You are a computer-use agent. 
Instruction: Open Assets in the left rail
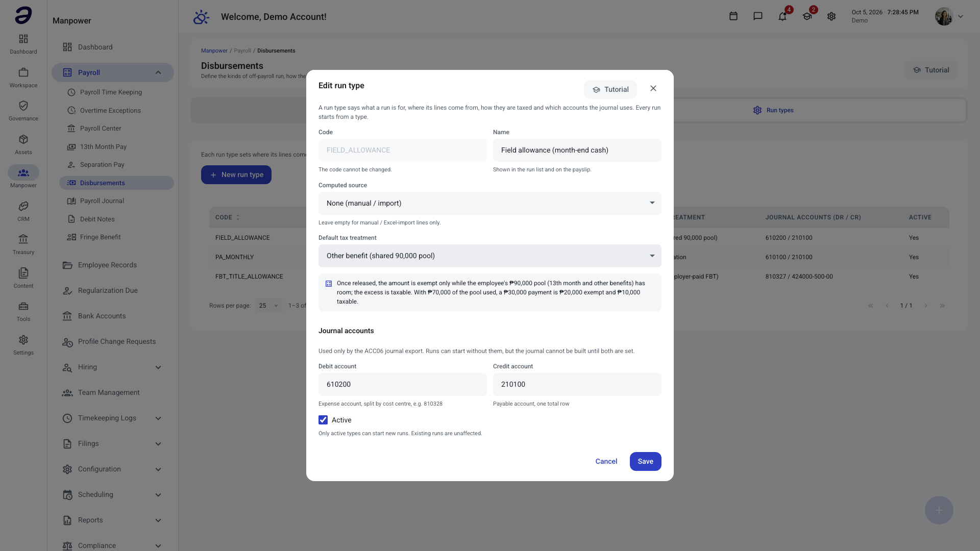(x=23, y=144)
